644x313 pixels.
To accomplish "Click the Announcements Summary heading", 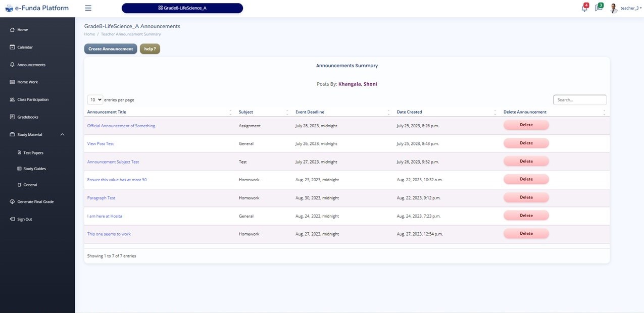I will click(x=347, y=66).
